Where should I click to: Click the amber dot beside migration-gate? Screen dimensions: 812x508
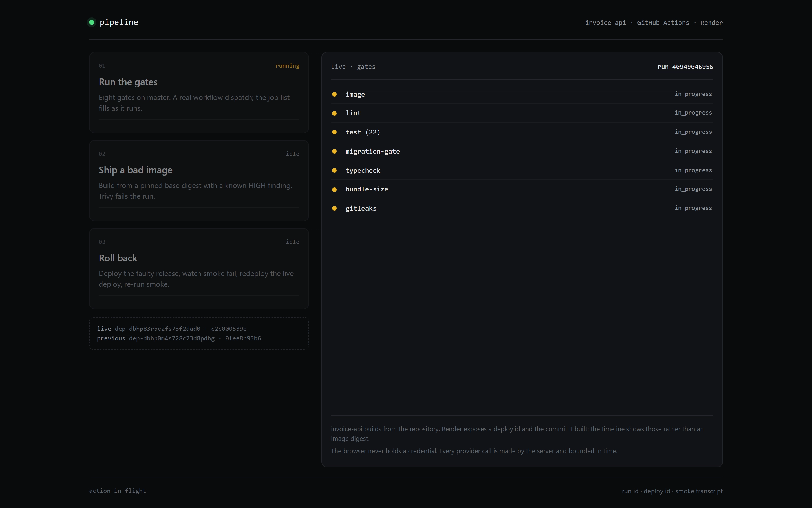pyautogui.click(x=334, y=151)
